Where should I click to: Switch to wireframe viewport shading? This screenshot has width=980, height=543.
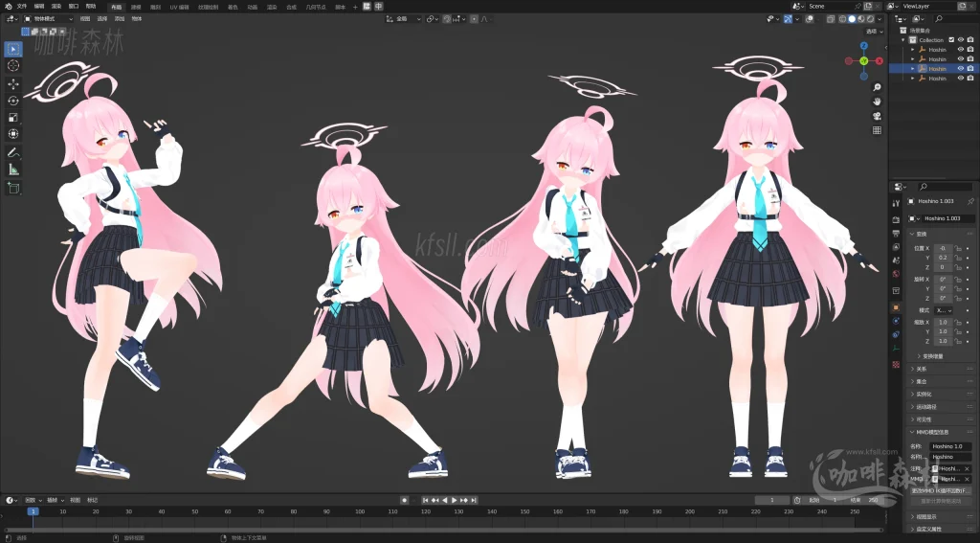tap(843, 19)
